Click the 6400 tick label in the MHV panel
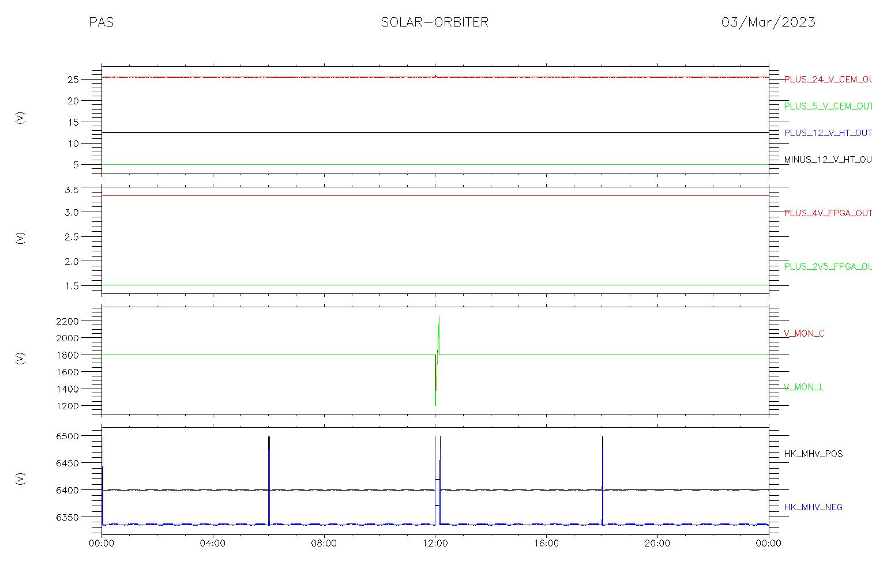This screenshot has width=872, height=588. click(67, 491)
